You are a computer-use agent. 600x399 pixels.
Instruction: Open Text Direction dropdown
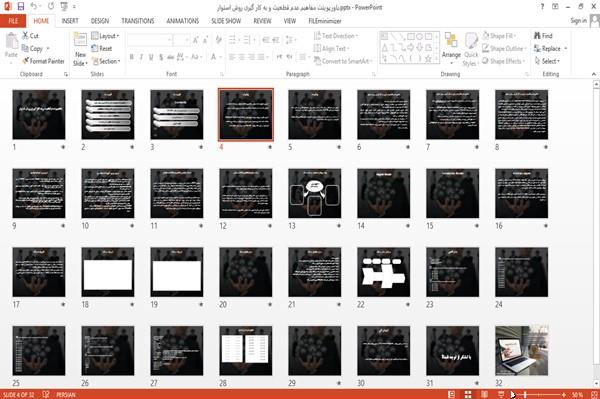336,36
